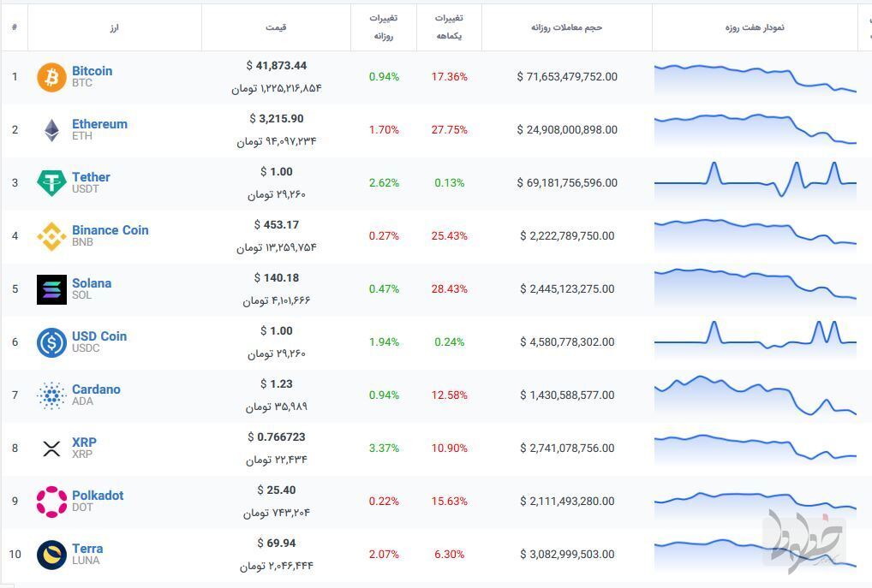The height and width of the screenshot is (588, 872).
Task: View XRP seven-day sparkline chart
Action: click(x=756, y=449)
